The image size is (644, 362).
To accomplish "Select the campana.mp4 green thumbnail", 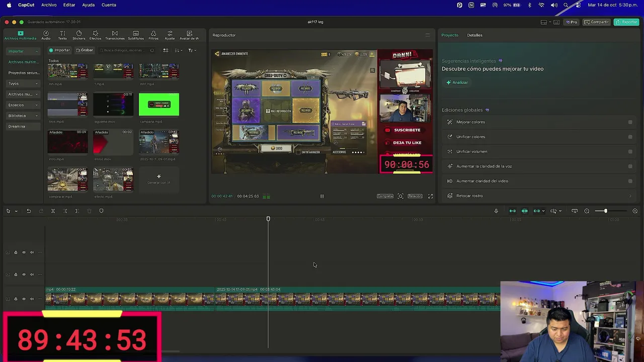I will tap(159, 105).
